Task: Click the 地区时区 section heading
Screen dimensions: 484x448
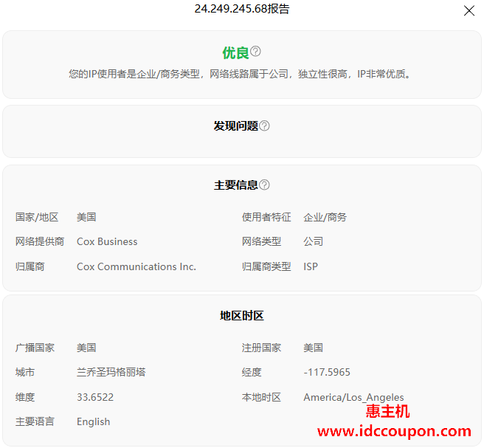Action: 242,316
